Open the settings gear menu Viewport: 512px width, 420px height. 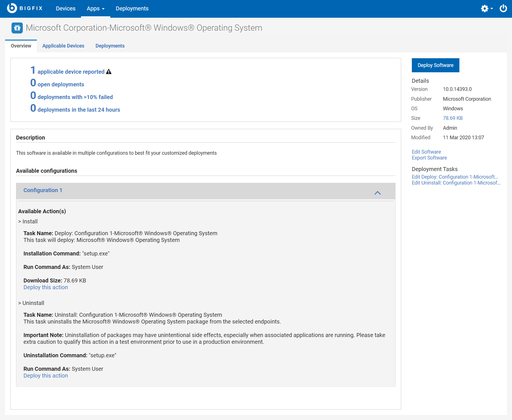[484, 8]
